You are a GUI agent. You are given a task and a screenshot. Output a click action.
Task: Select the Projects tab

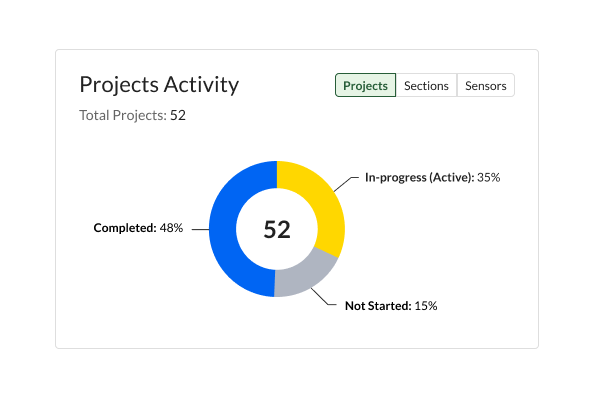tap(365, 85)
